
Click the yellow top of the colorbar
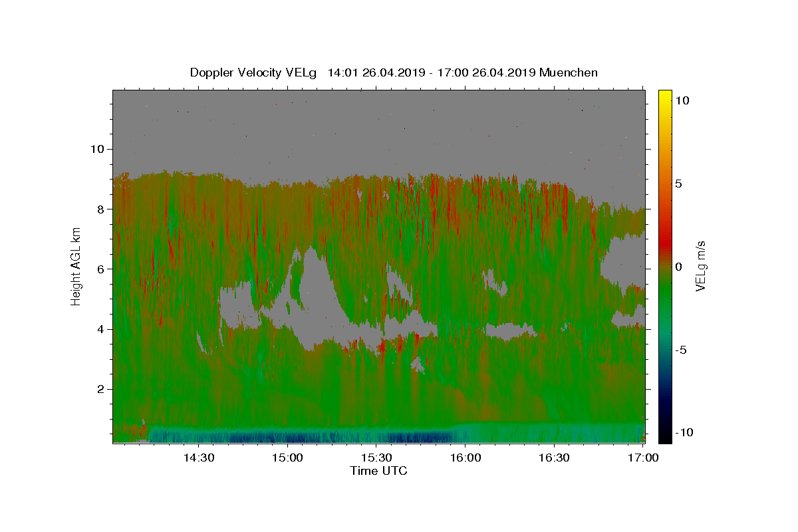point(665,93)
